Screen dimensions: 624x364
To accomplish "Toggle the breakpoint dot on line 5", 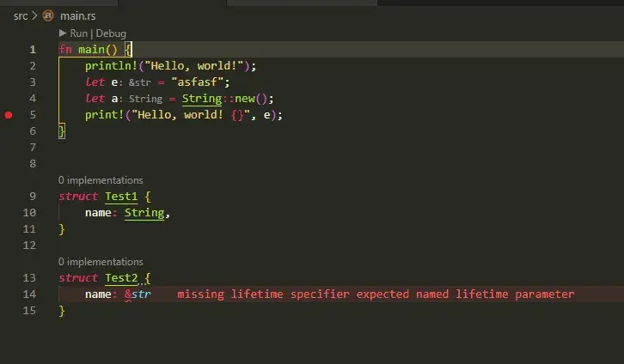I will [x=9, y=115].
